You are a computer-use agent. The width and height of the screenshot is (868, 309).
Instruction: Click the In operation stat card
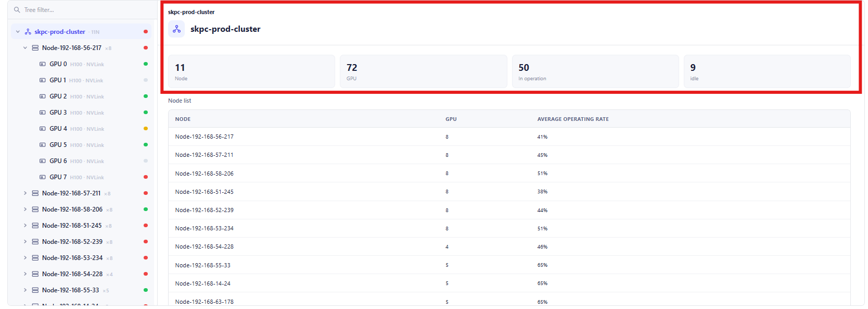pyautogui.click(x=595, y=71)
